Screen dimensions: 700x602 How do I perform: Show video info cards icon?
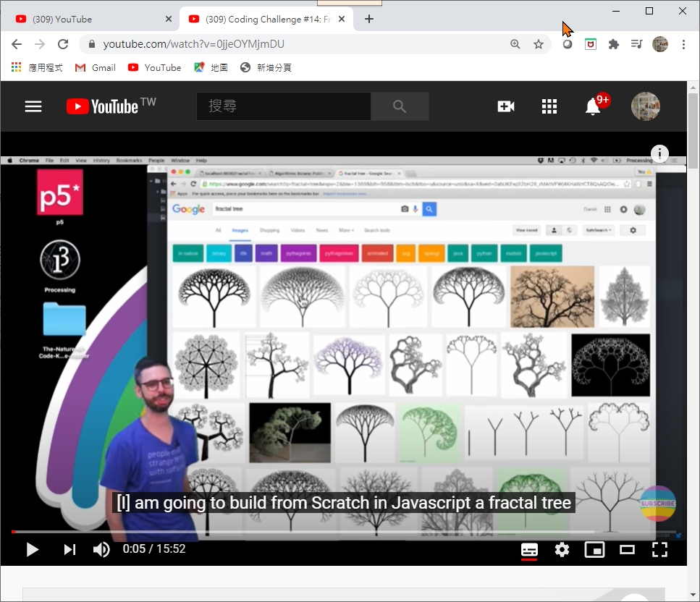659,153
